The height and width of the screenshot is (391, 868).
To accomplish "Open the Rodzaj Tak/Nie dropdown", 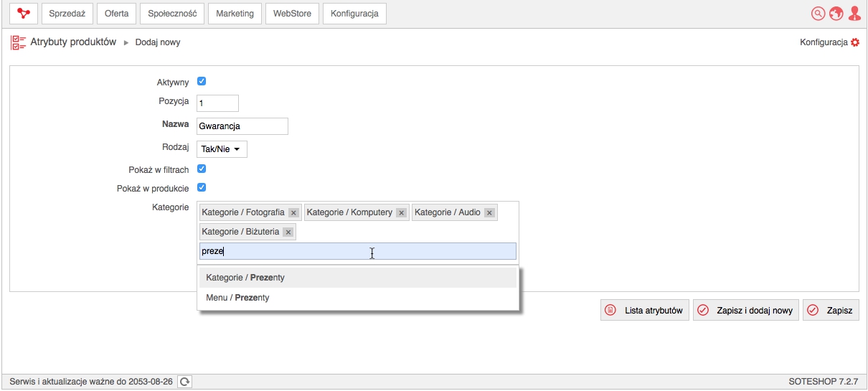I will click(222, 149).
